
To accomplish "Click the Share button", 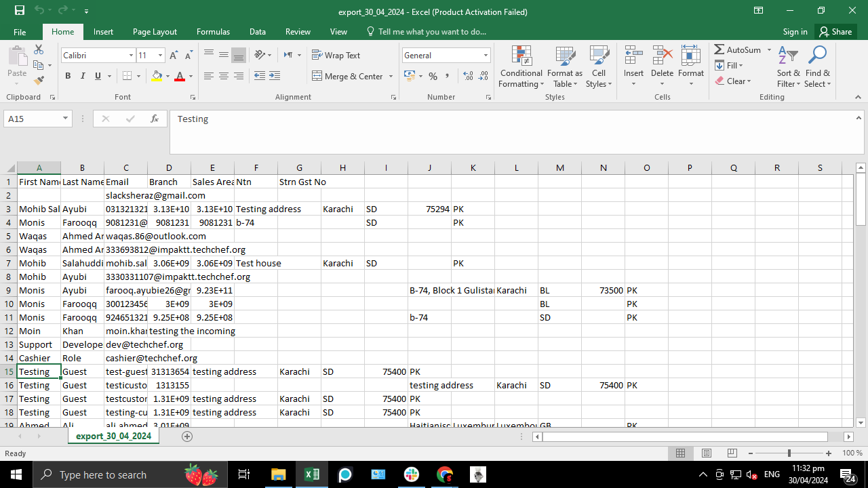I will pyautogui.click(x=835, y=32).
